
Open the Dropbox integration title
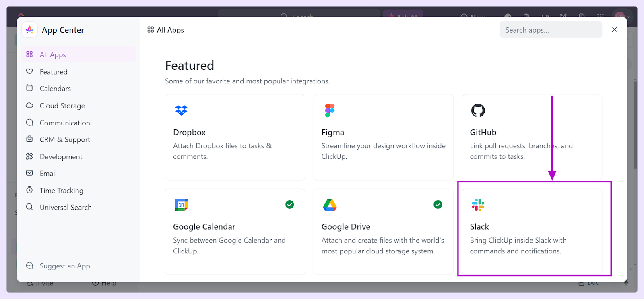pyautogui.click(x=189, y=132)
